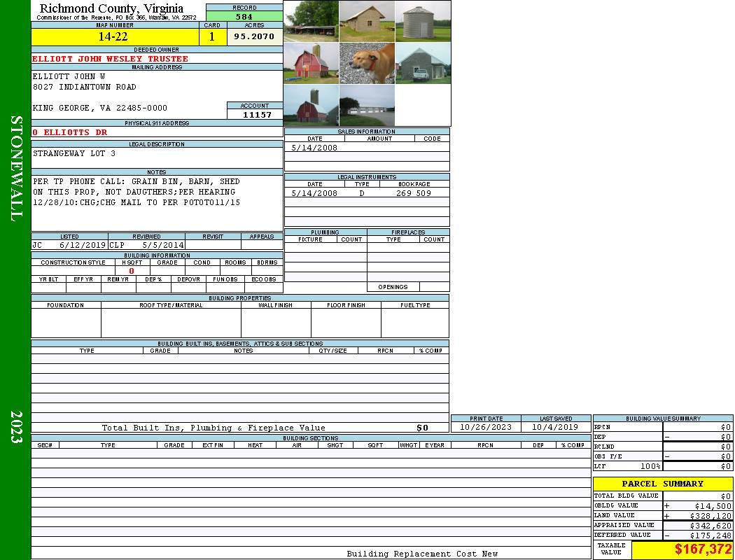Click deeded owner ELLIOTT JOHN WESLEY TRUSTEE
The image size is (735, 560).
point(110,59)
